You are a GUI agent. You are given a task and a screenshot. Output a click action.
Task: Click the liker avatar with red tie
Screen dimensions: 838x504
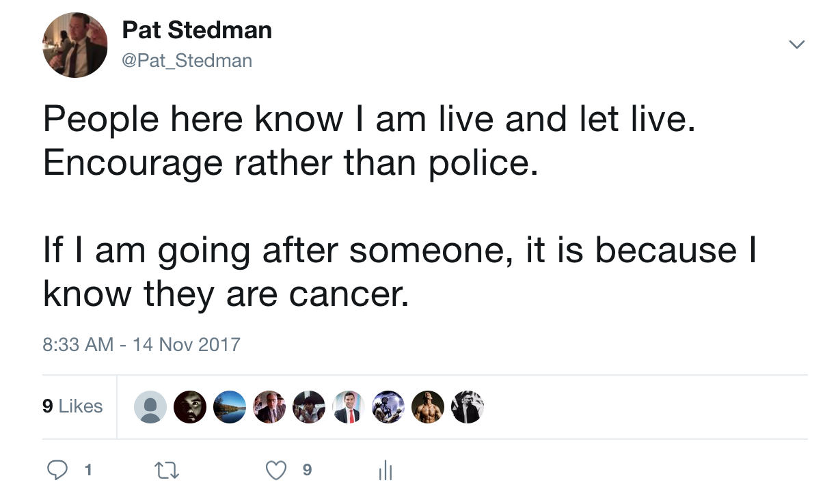pyautogui.click(x=349, y=407)
